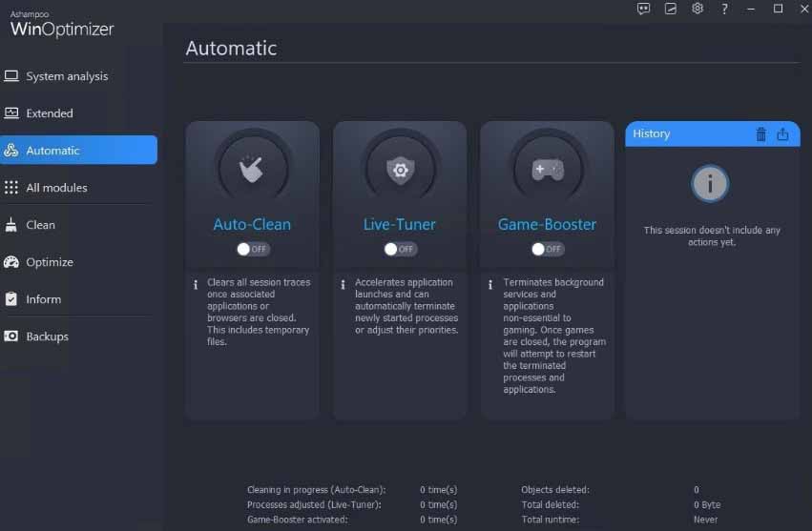Maximize the WinOptimizer window
This screenshot has width=812, height=531.
pos(778,9)
